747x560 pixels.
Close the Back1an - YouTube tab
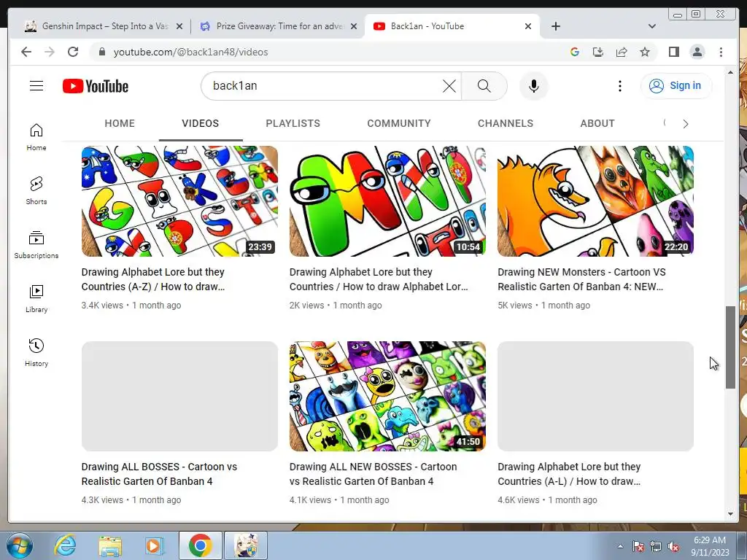point(528,26)
